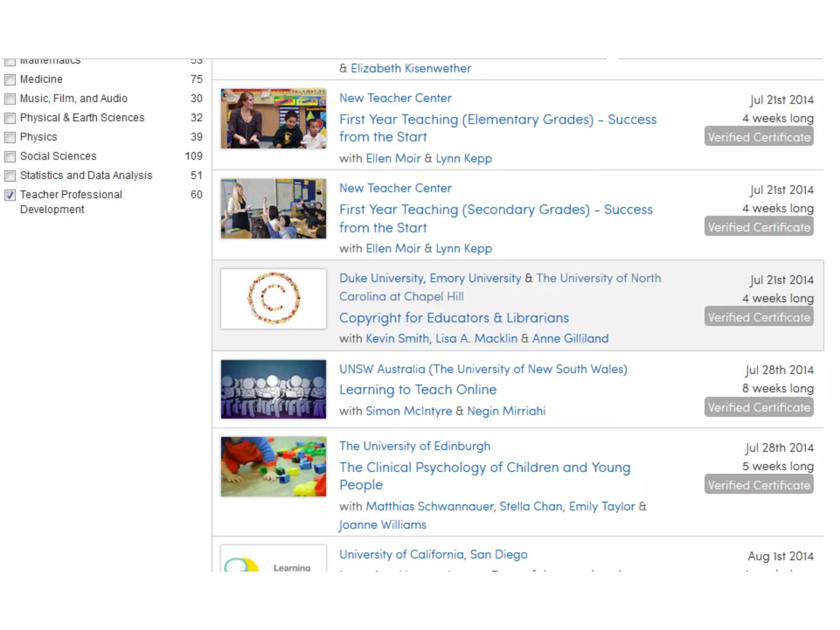Click the Elementary Grades teaching course photo
This screenshot has width=840, height=630.
273,119
